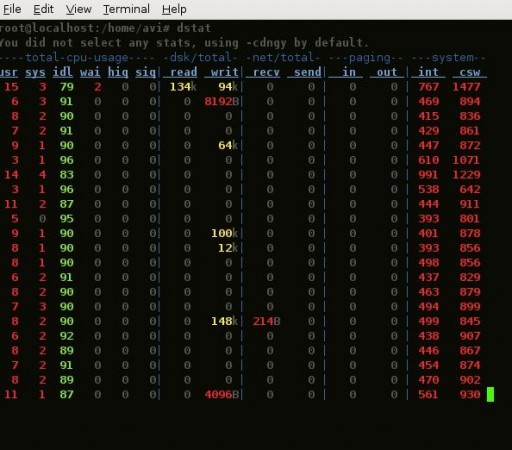Click the 4096B write value
512x450 pixels.
coord(222,394)
